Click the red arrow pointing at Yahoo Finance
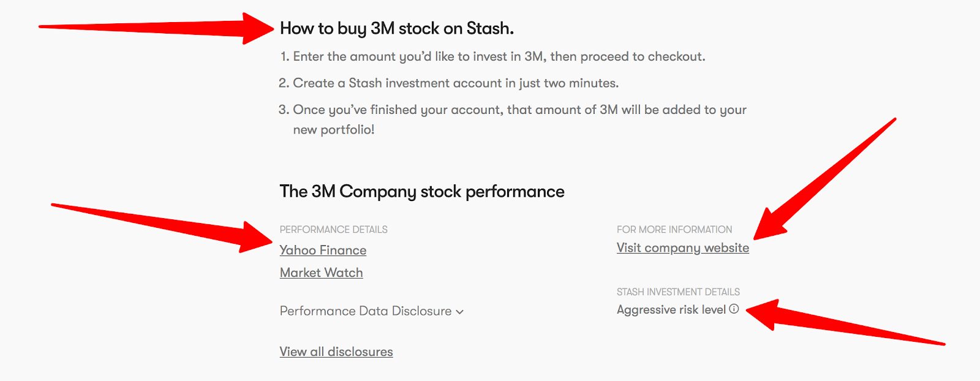The image size is (980, 381). (162, 227)
